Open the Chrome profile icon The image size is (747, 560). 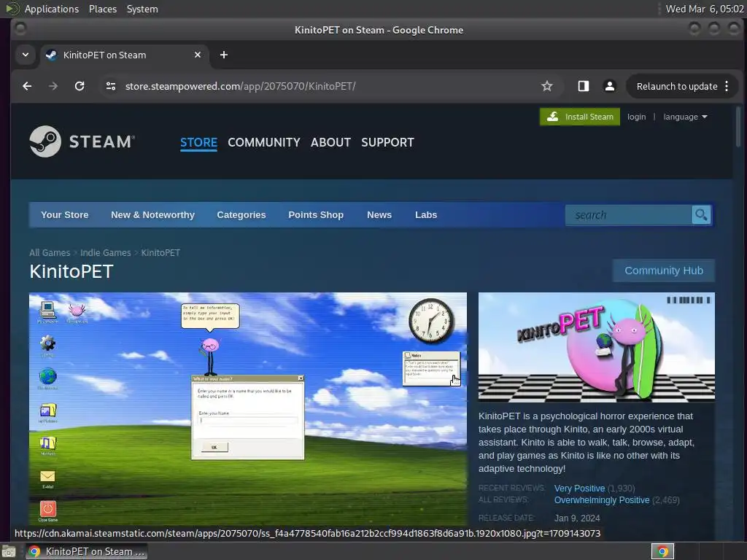tap(609, 86)
